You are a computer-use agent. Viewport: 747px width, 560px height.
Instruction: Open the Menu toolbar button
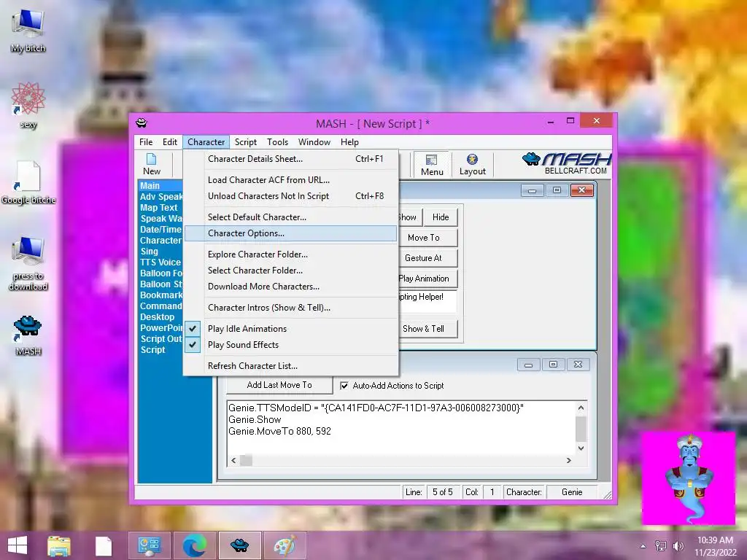(x=432, y=165)
